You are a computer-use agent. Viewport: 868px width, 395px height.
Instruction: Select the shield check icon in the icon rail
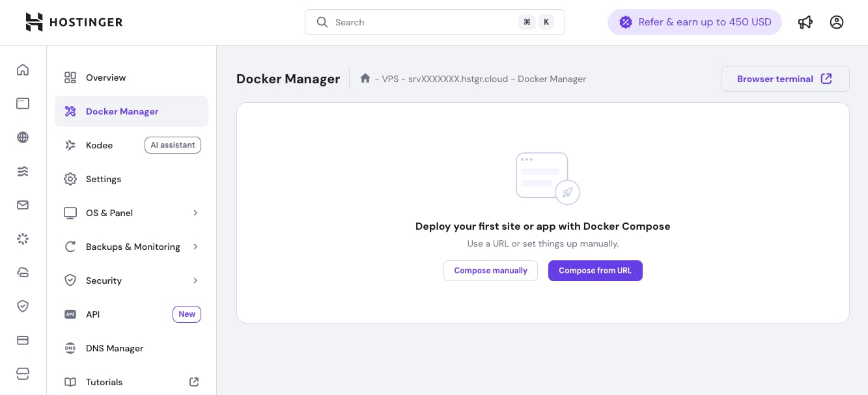tap(22, 306)
